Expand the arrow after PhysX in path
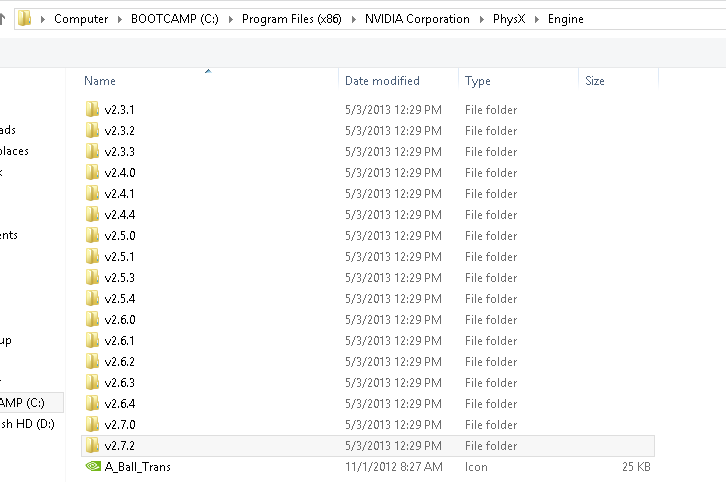 537,19
